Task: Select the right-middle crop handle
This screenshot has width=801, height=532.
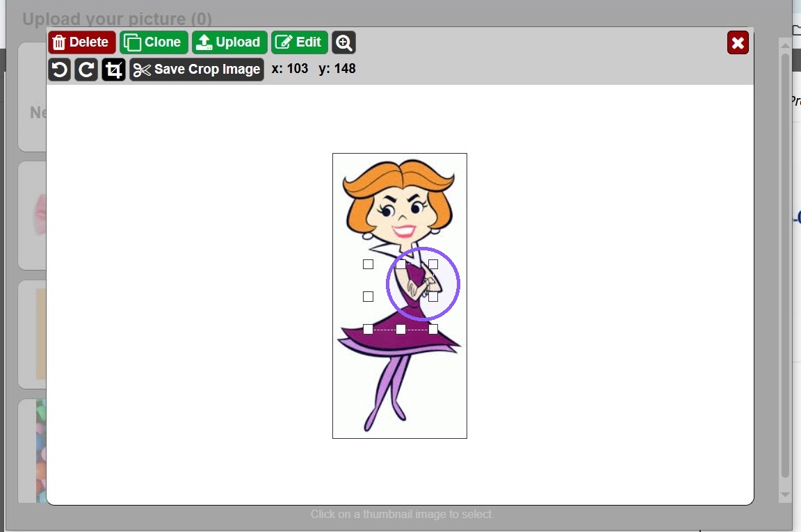Action: coord(433,296)
